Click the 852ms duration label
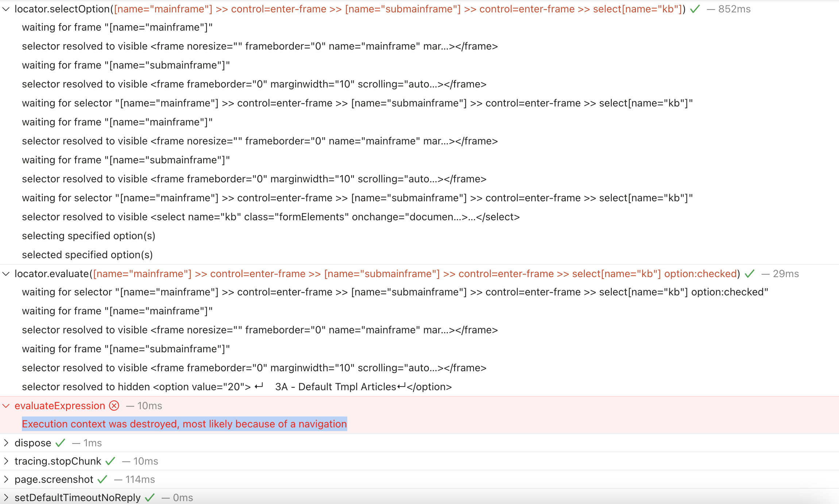839x504 pixels. [x=734, y=9]
